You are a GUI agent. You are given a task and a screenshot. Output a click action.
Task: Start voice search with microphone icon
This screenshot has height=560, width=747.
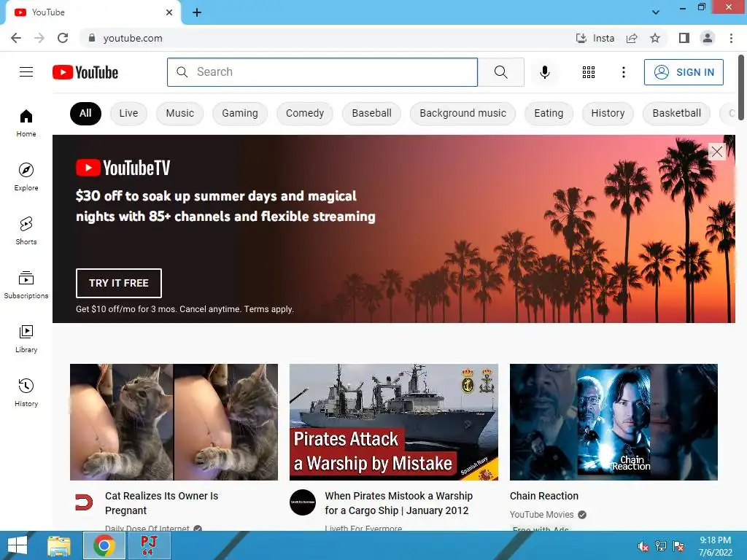click(544, 72)
